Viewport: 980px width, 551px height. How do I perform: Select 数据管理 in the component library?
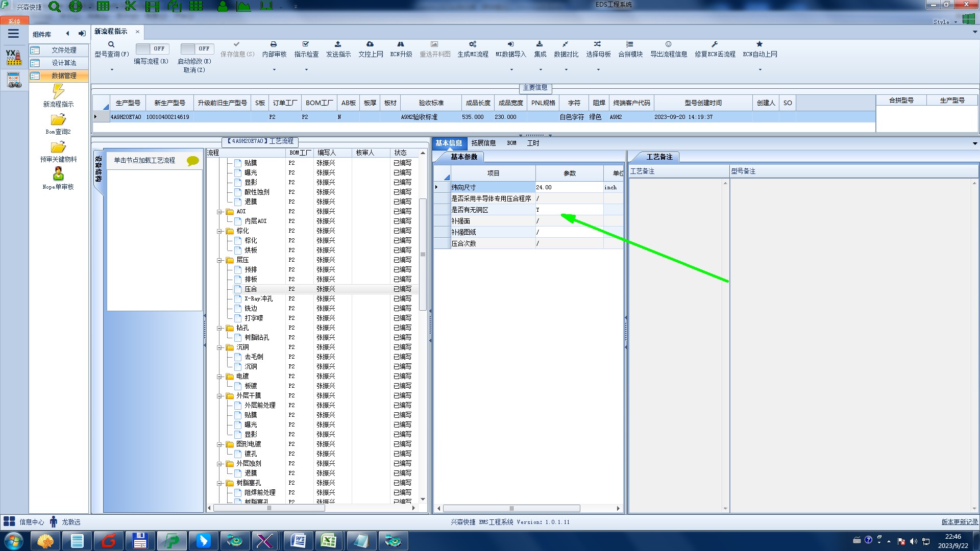point(64,76)
